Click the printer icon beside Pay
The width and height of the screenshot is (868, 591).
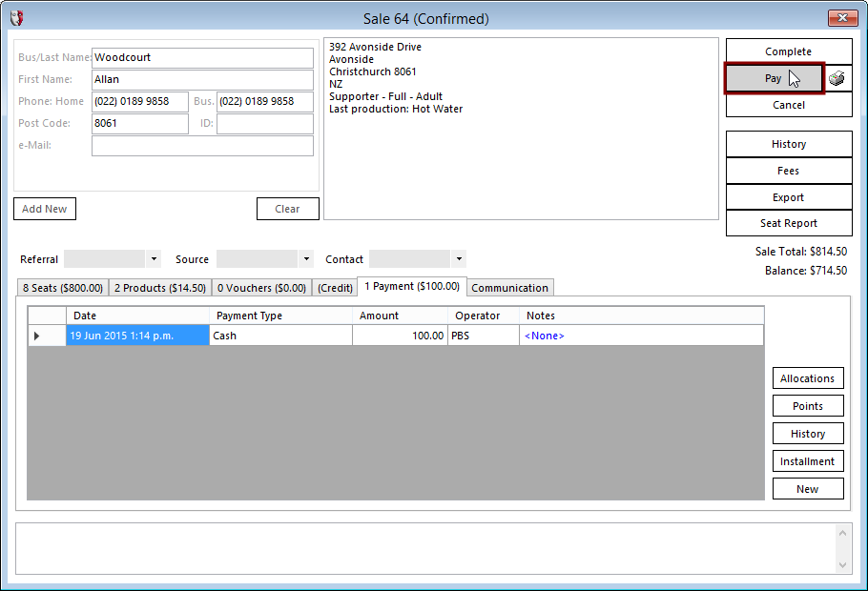pyautogui.click(x=837, y=78)
